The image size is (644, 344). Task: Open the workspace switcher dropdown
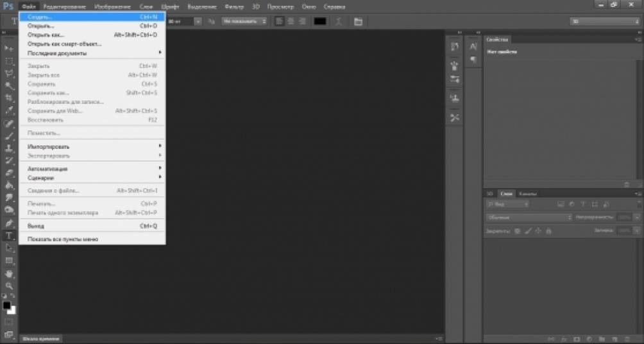pos(604,21)
